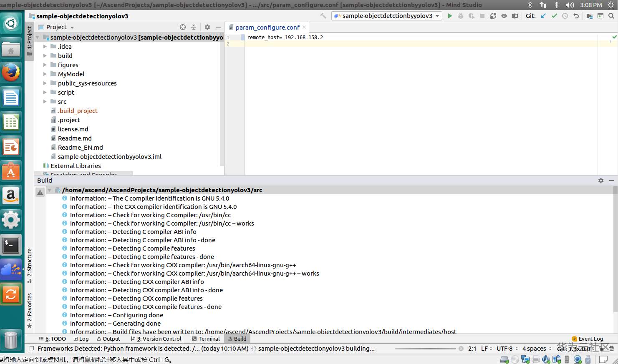This screenshot has width=618, height=364.
Task: Open the Log tool window tab
Action: [81, 339]
